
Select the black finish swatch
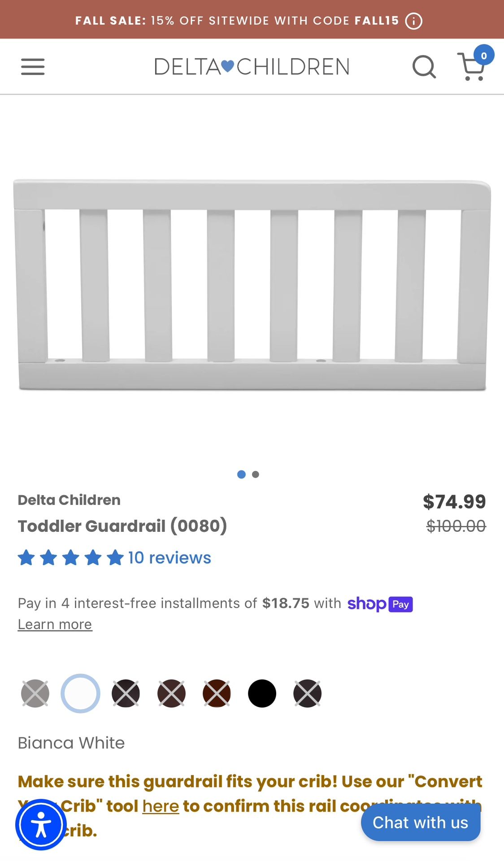pos(262,693)
